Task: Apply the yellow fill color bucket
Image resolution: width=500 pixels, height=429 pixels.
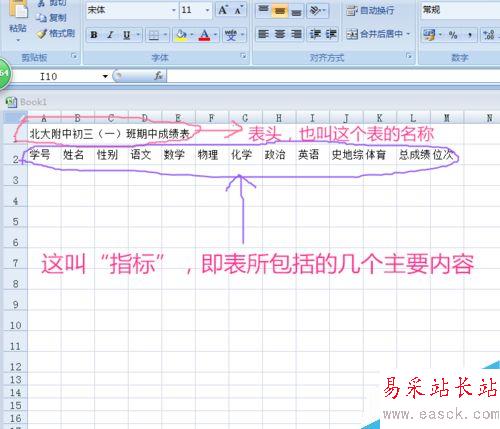Action: click(181, 35)
